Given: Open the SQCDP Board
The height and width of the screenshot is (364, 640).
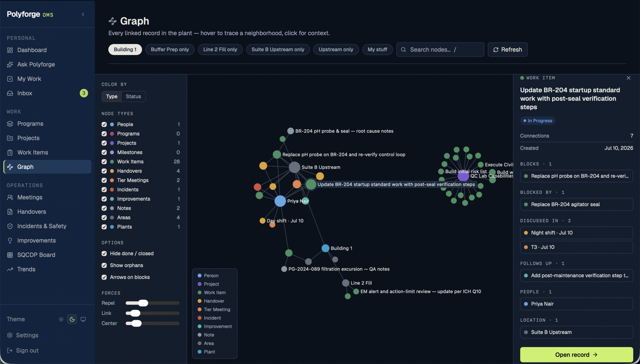Looking at the screenshot, I should (x=47, y=255).
